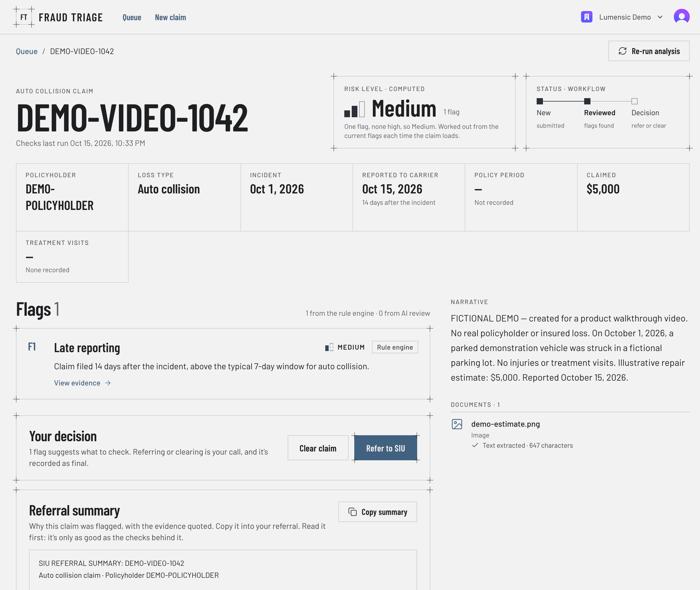Click the Rule engine tag on flag F1

[395, 347]
